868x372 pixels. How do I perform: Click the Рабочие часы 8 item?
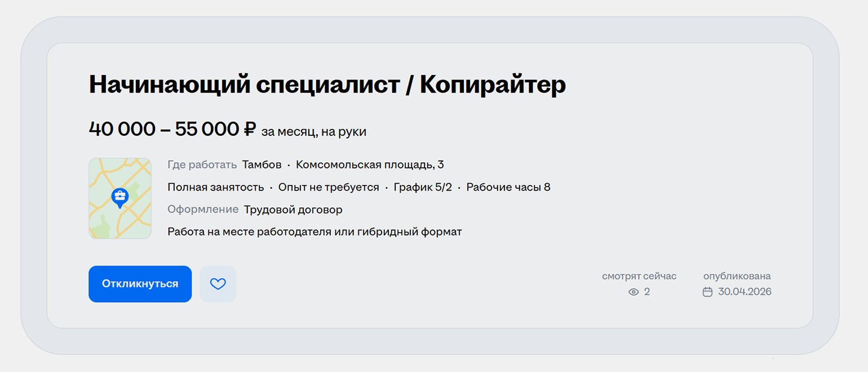tap(508, 188)
